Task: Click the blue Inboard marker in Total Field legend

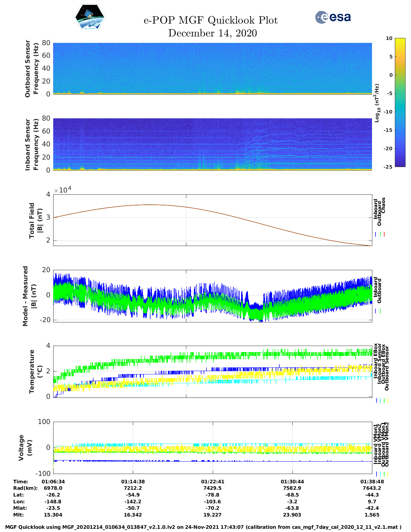Action: [x=376, y=234]
